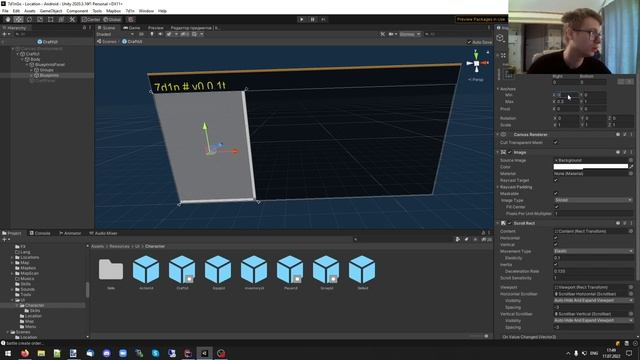The width and height of the screenshot is (640, 360).
Task: Advance one frame with Step button
Action: click(x=323, y=20)
